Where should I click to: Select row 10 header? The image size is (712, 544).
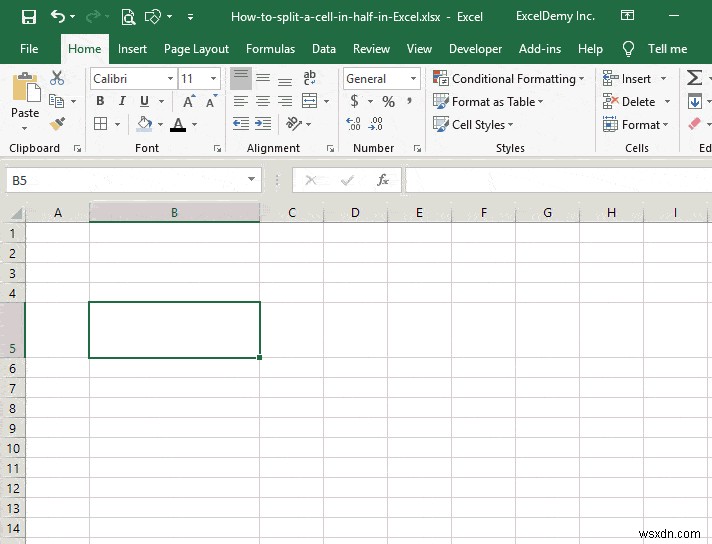(x=13, y=449)
